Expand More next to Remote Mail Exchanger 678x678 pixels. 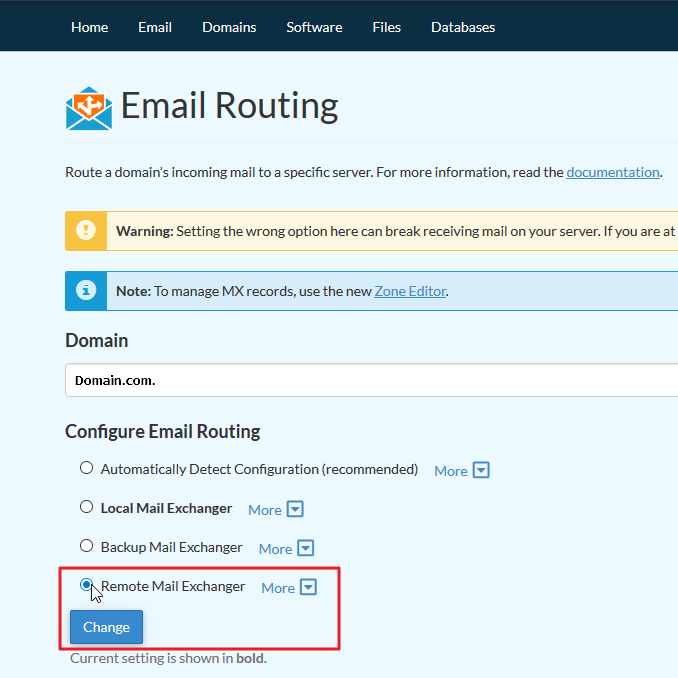[x=288, y=587]
